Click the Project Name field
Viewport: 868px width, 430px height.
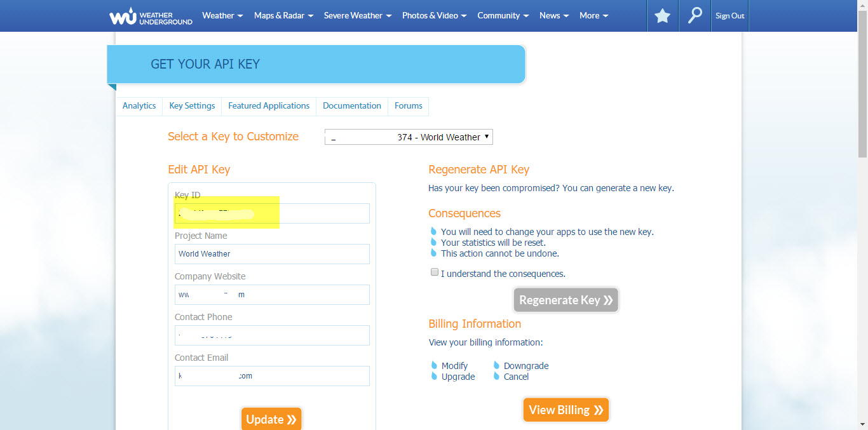[272, 254]
